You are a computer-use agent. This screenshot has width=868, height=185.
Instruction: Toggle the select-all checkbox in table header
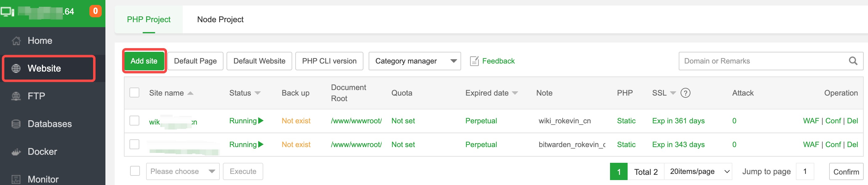pyautogui.click(x=134, y=93)
